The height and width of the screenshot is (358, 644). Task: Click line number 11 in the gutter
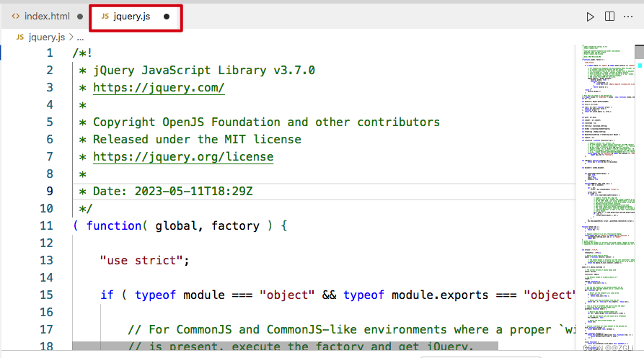click(x=46, y=225)
